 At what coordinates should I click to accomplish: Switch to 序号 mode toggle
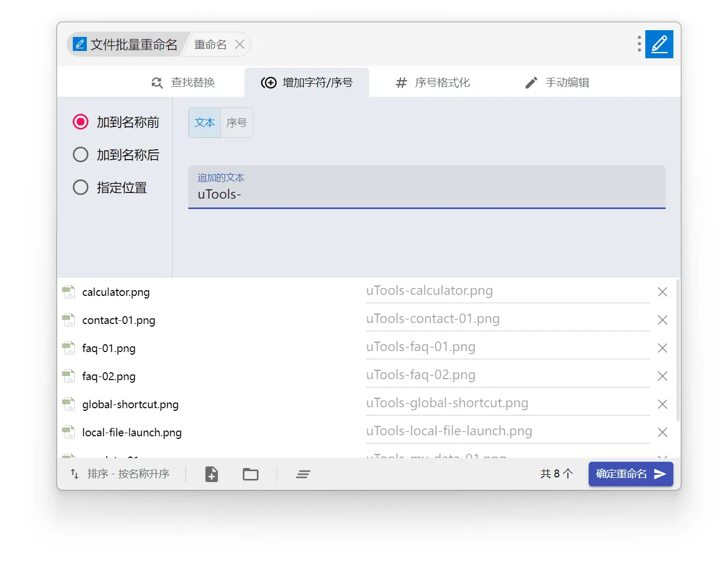[x=237, y=123]
